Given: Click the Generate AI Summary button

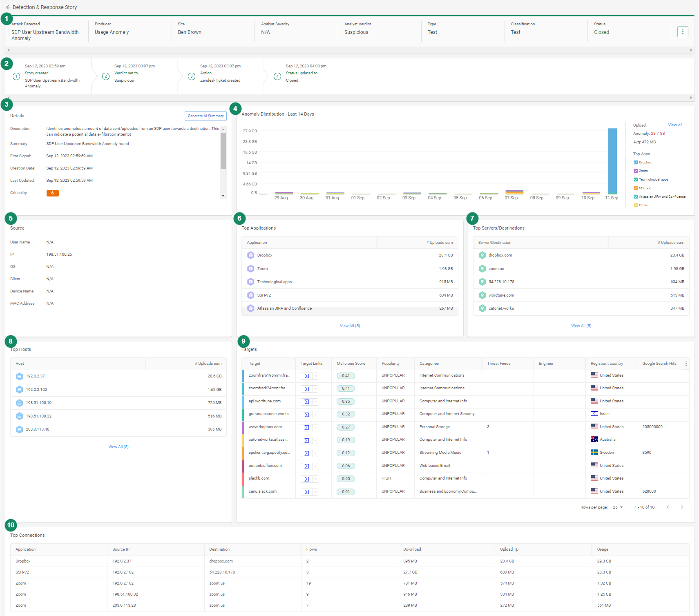Looking at the screenshot, I should [x=205, y=116].
